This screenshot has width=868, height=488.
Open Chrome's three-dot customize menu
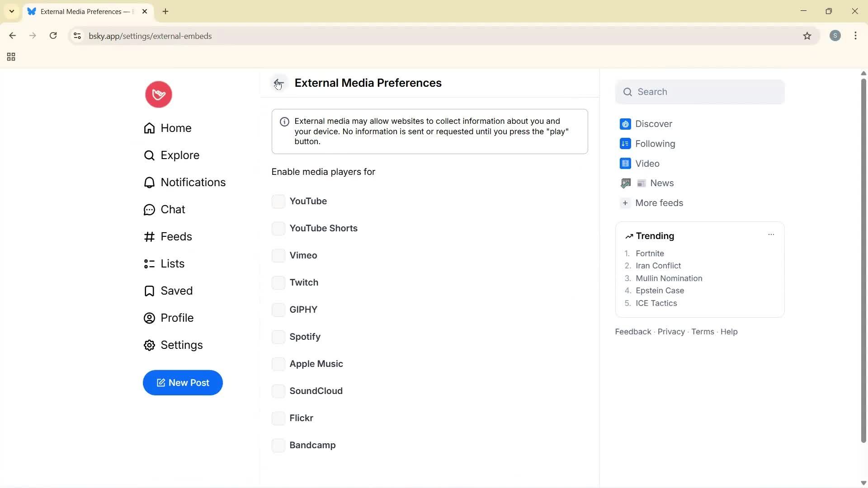(x=856, y=36)
